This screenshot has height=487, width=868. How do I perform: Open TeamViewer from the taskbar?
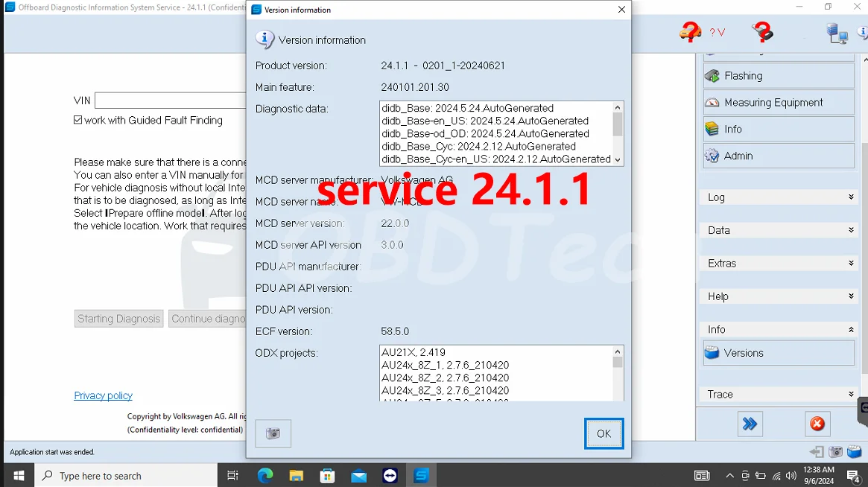pos(390,475)
